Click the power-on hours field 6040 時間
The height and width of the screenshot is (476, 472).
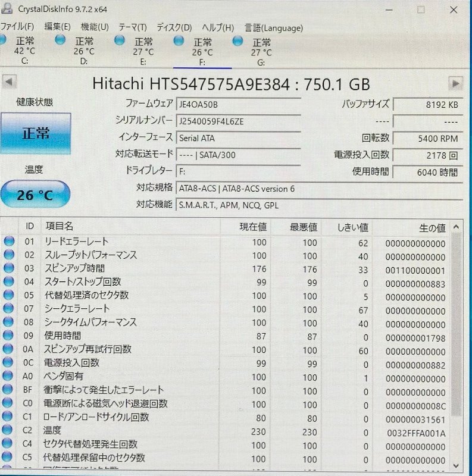coord(427,172)
